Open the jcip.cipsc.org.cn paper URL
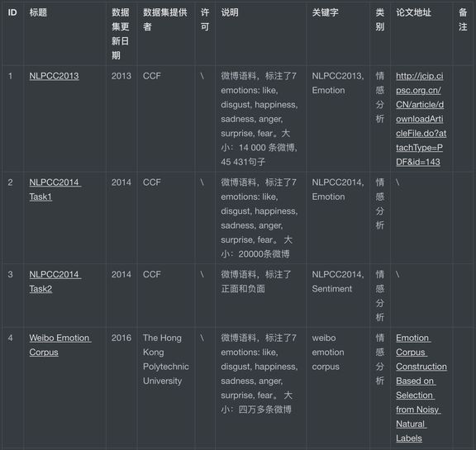 (x=421, y=119)
